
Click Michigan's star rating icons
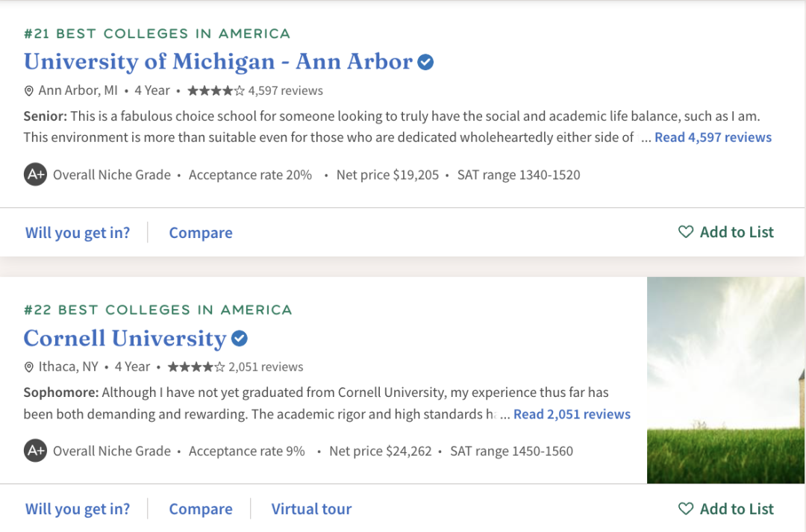tap(215, 91)
